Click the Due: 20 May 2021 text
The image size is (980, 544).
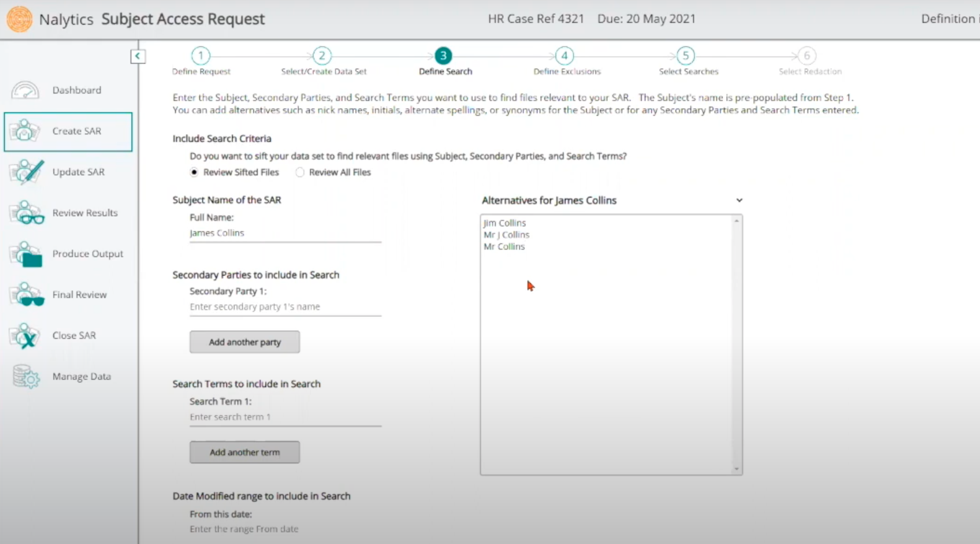coord(647,19)
